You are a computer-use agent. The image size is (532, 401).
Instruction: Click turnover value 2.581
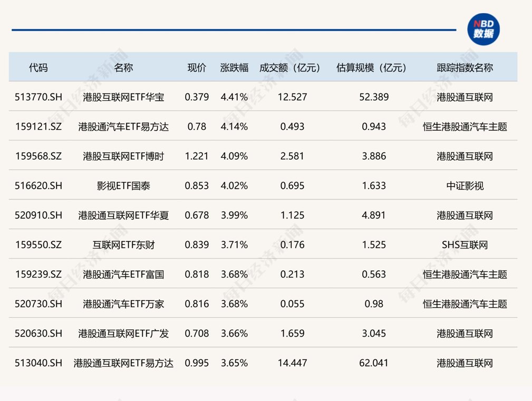pos(293,156)
